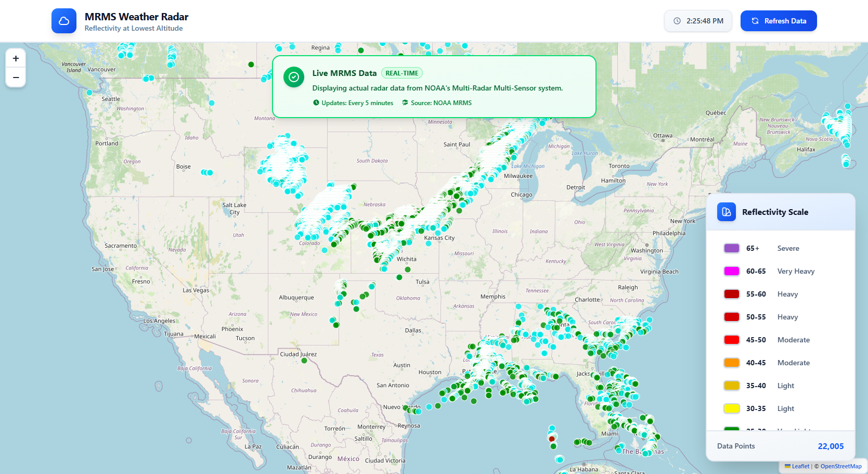
Task: Click the refresh icon inside Refresh Data button
Action: pyautogui.click(x=754, y=21)
